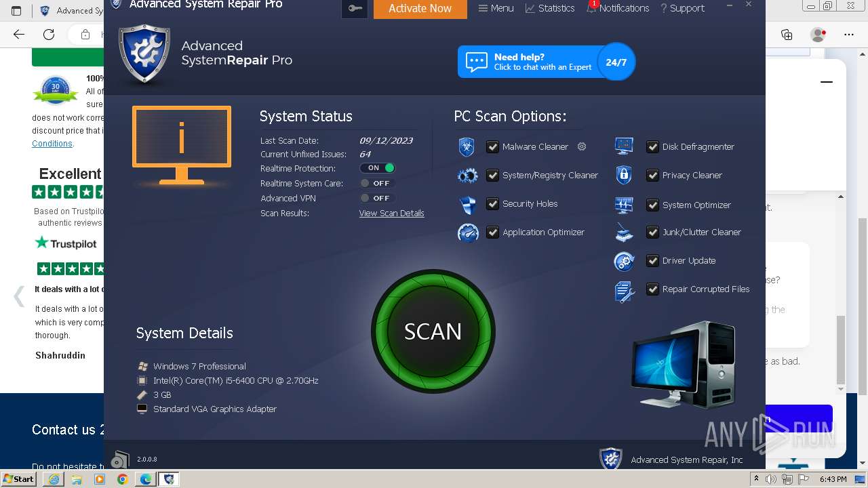Click the System/Registry Cleaner gears icon
Image resolution: width=868 pixels, height=488 pixels.
(468, 176)
